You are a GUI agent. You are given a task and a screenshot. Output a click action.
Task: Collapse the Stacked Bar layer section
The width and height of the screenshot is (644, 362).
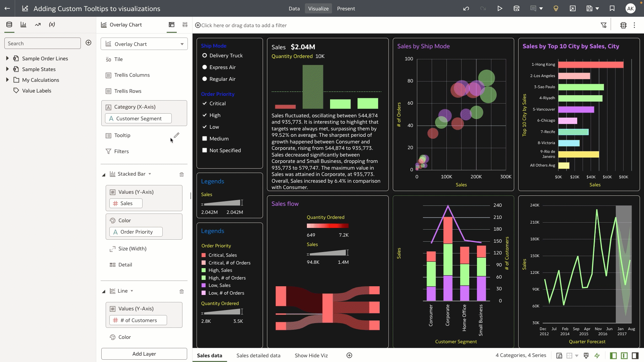click(104, 175)
